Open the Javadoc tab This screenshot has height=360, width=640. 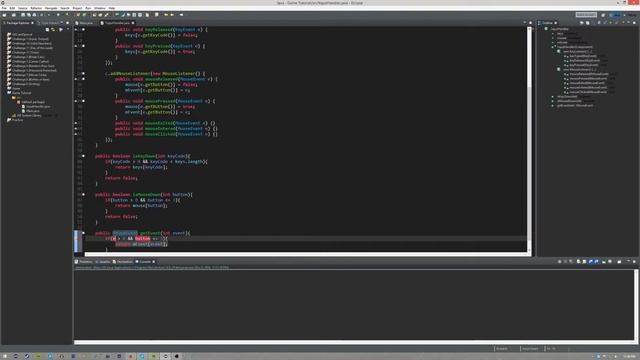click(102, 262)
